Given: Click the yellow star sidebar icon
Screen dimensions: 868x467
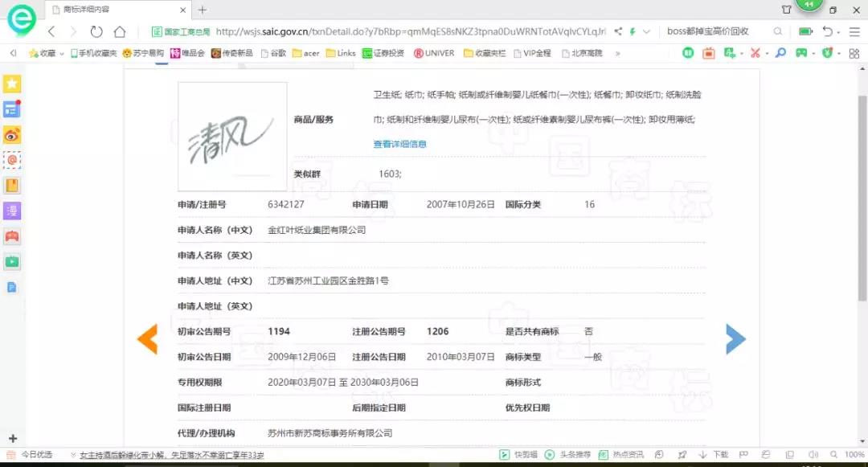Looking at the screenshot, I should tap(11, 84).
